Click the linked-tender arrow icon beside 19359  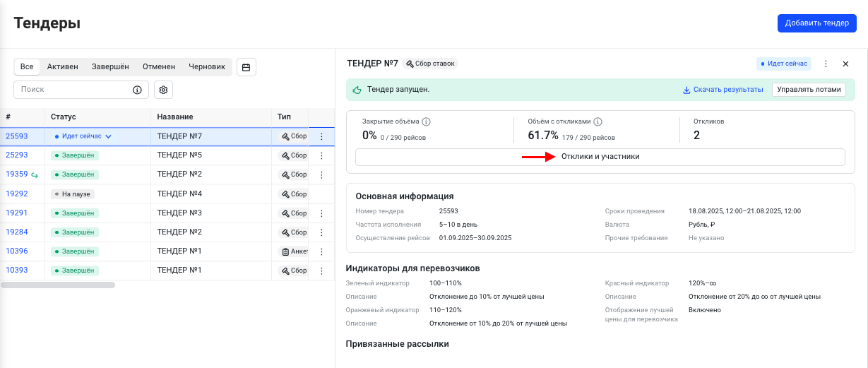click(35, 174)
